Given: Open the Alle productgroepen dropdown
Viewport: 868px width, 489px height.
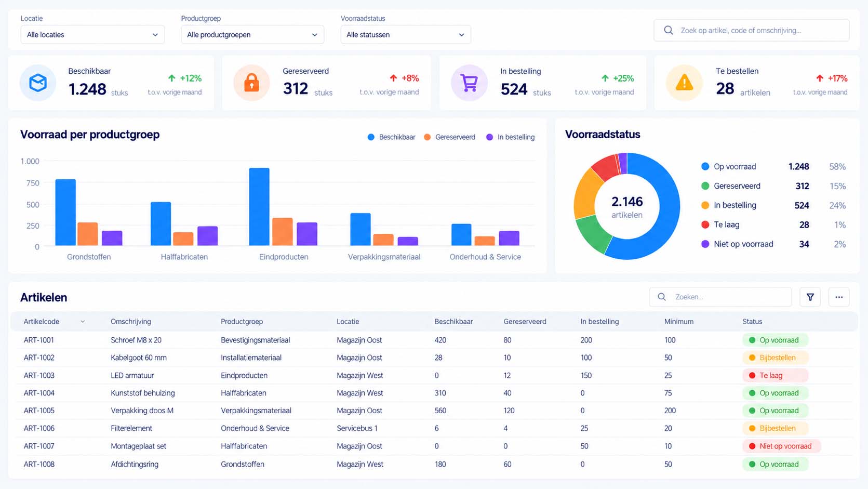Looking at the screenshot, I should point(252,35).
